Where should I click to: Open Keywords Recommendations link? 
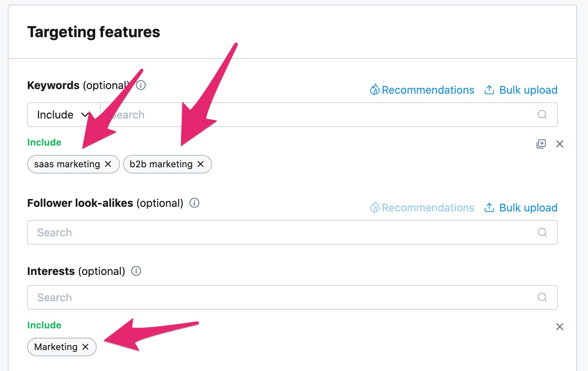422,90
